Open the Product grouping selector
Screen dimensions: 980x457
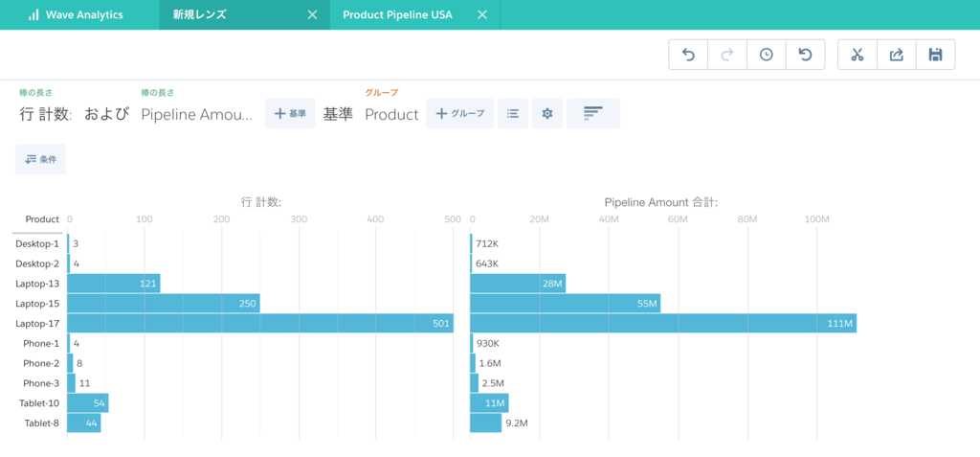pos(391,114)
